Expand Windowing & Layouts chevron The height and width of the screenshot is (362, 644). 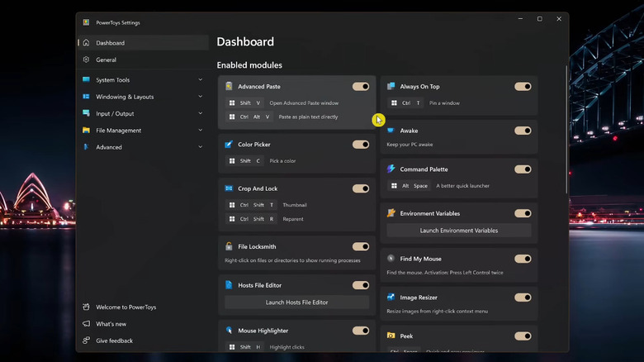click(x=201, y=96)
